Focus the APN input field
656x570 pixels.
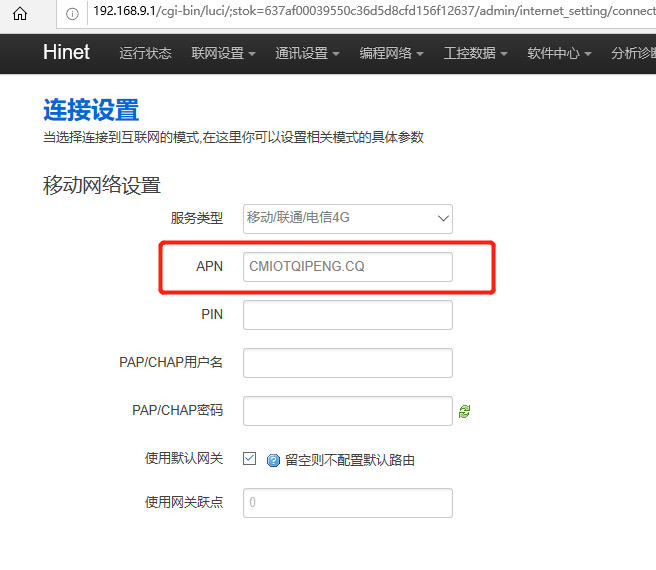(347, 267)
